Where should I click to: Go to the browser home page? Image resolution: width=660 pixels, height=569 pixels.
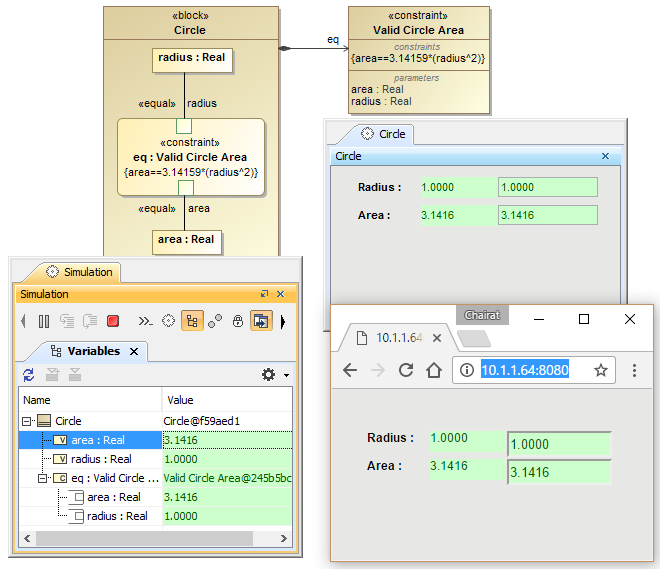pyautogui.click(x=434, y=370)
